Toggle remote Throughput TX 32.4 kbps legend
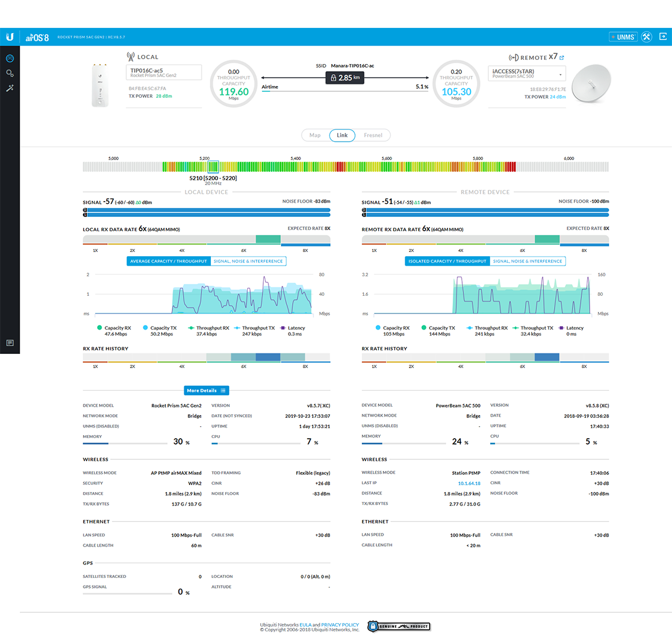The height and width of the screenshot is (642, 672). pyautogui.click(x=533, y=331)
